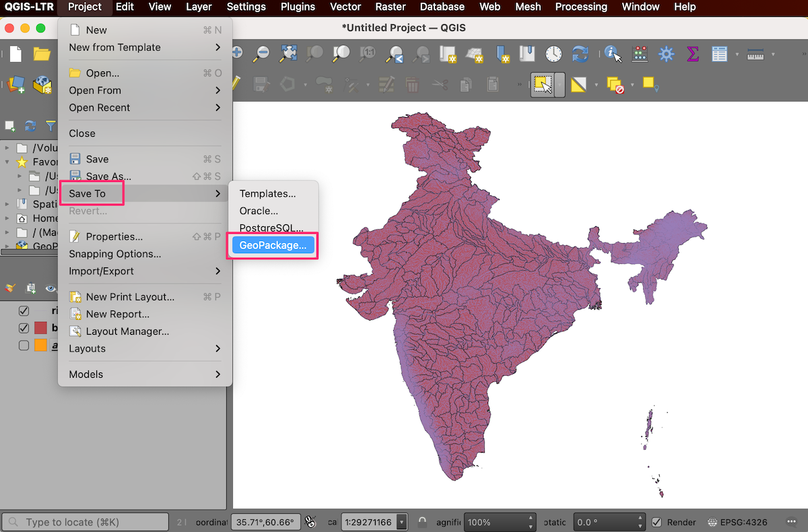Click the Type to locate search field

pyautogui.click(x=86, y=523)
